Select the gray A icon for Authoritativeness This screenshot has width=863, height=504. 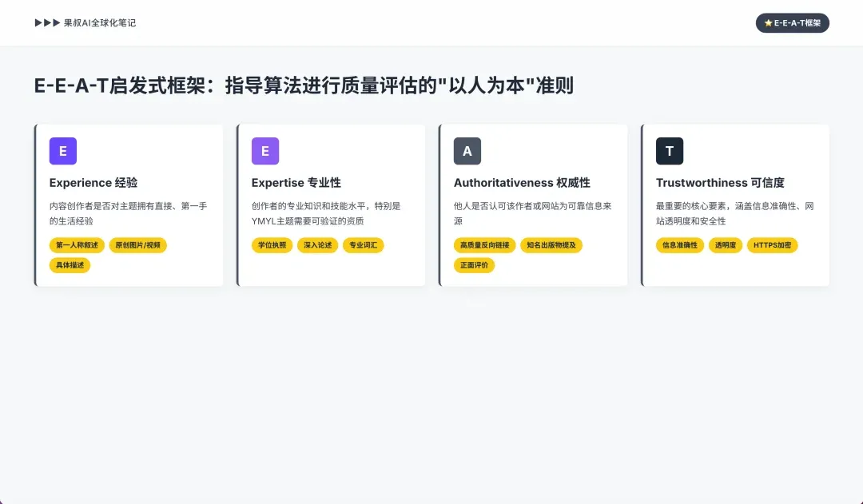point(467,151)
